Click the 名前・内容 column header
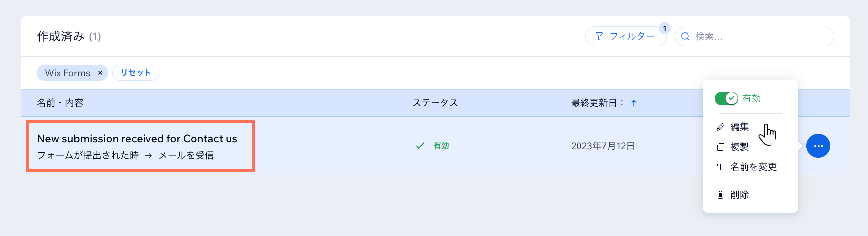The width and height of the screenshot is (868, 236). coord(60,103)
